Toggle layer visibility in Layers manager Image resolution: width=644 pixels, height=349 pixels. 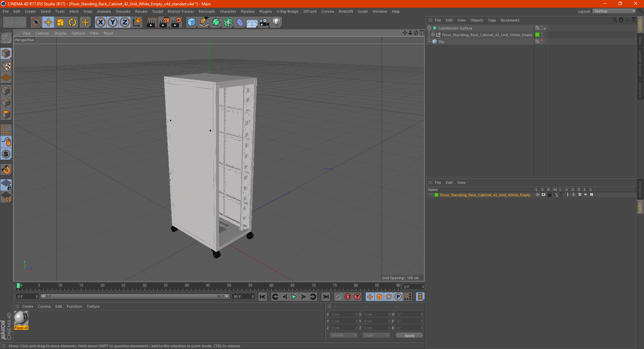(x=543, y=195)
